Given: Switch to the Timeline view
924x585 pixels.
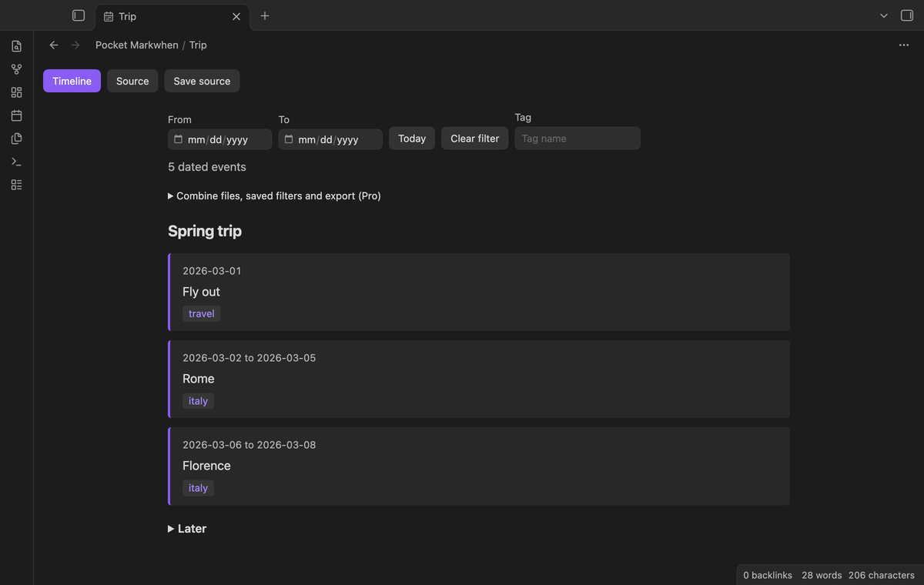Looking at the screenshot, I should point(72,81).
